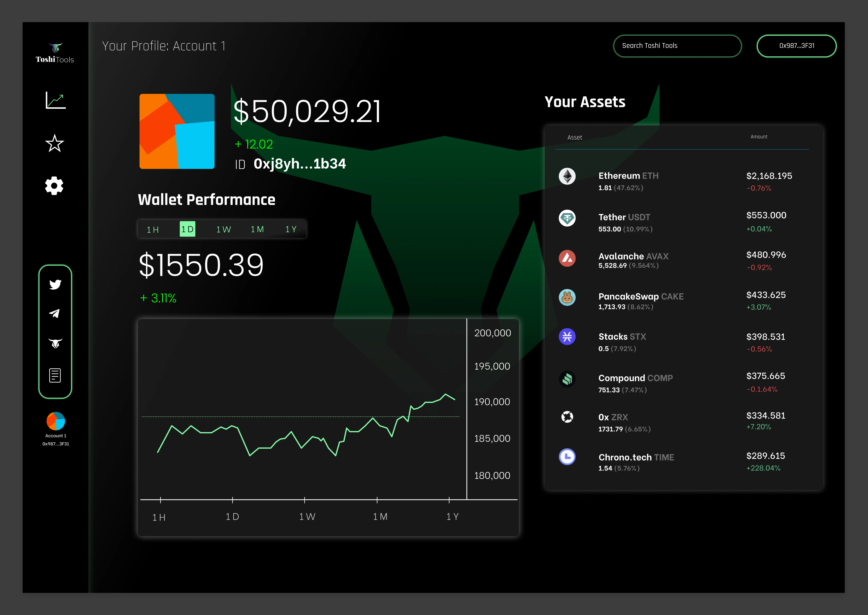The width and height of the screenshot is (868, 615).
Task: Open the Tether USDT asset name
Action: coord(624,217)
